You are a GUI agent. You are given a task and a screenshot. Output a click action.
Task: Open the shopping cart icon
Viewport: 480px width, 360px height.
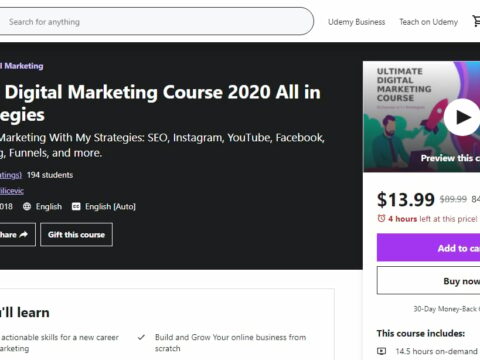coord(476,22)
